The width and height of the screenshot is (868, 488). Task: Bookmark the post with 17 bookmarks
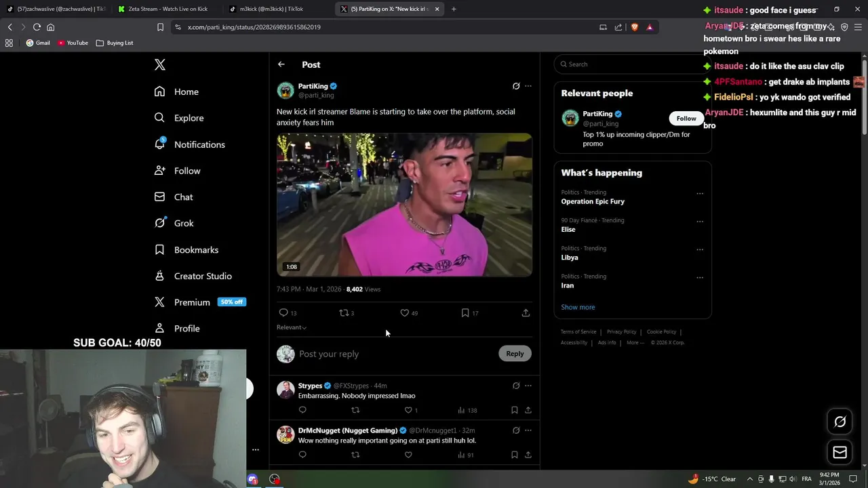(x=465, y=312)
